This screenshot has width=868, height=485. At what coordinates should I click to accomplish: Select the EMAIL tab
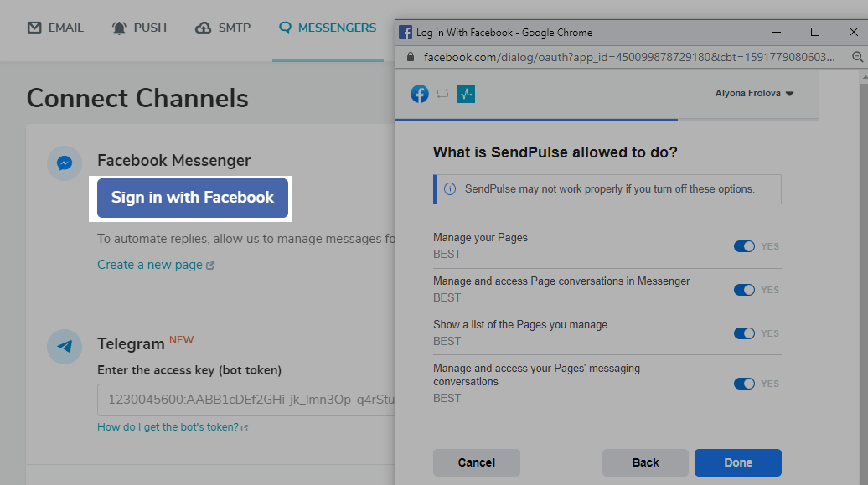tap(55, 28)
